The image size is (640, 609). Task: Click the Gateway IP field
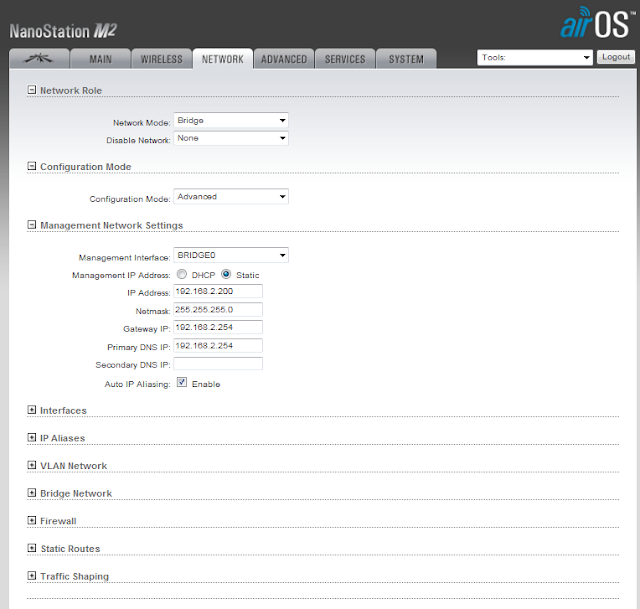click(218, 327)
